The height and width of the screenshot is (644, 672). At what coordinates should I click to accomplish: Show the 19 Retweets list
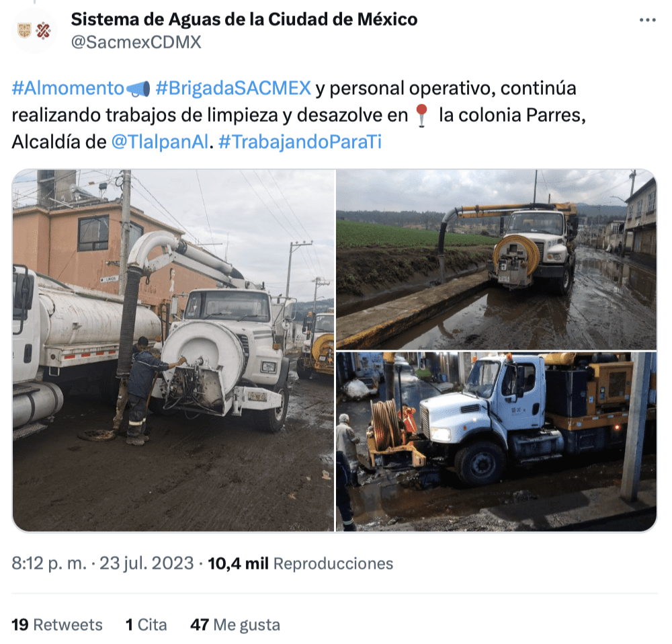[57, 625]
